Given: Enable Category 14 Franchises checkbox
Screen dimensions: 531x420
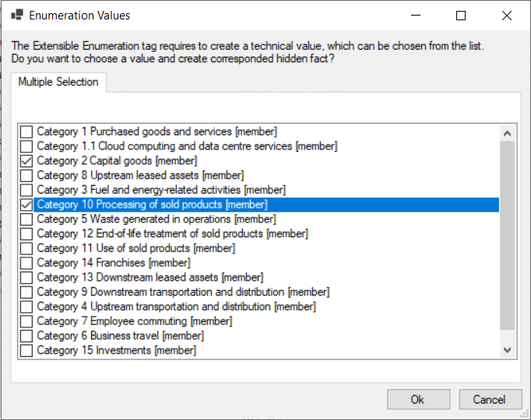Looking at the screenshot, I should (x=26, y=263).
